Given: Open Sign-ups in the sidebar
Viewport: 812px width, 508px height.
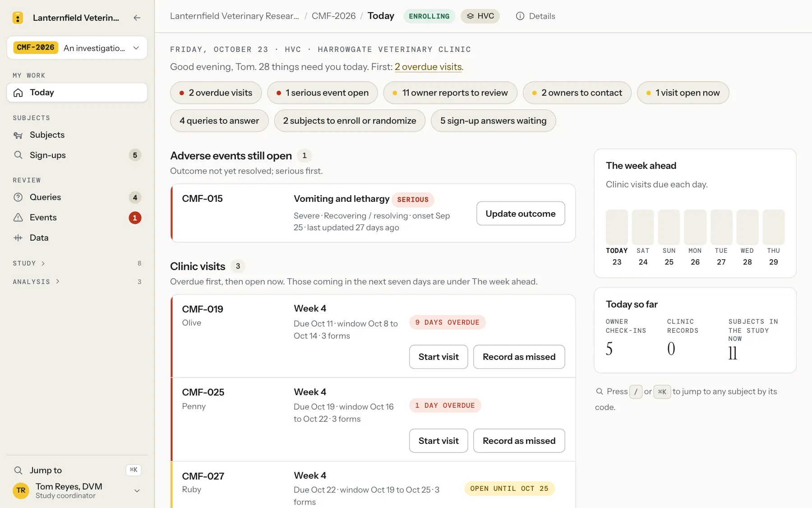Looking at the screenshot, I should click(x=77, y=155).
